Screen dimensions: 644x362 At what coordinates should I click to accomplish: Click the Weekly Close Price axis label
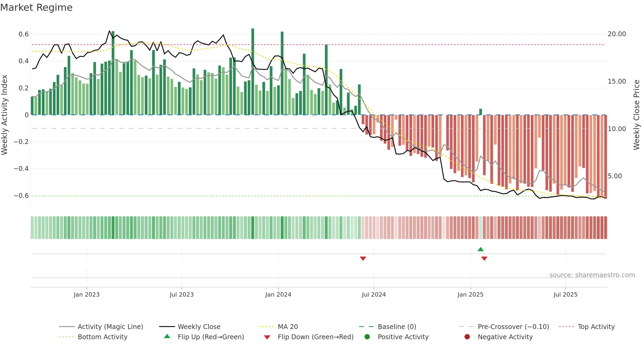tap(636, 115)
